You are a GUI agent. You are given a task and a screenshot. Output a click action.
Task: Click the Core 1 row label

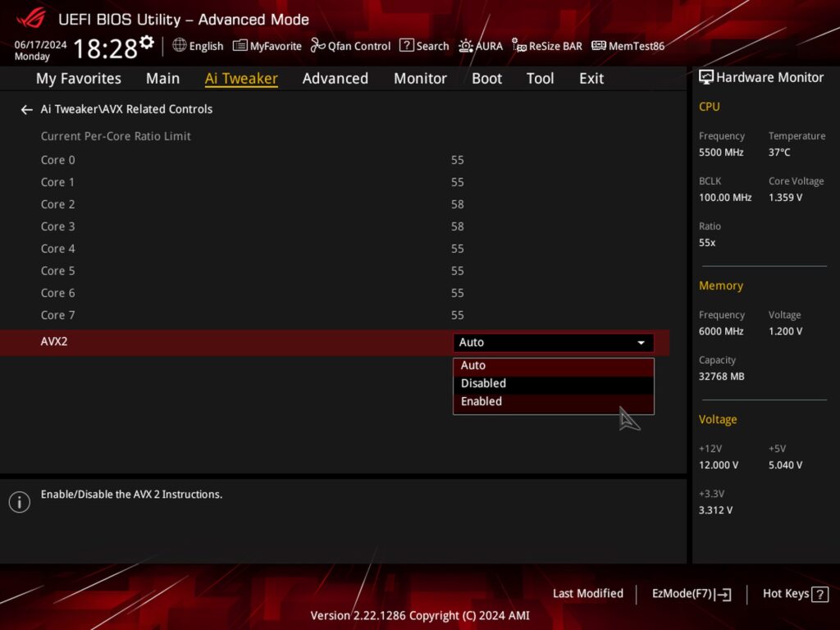tap(58, 183)
